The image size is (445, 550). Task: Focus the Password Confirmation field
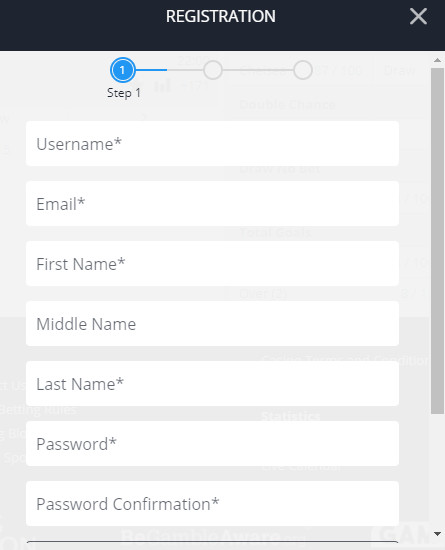click(212, 504)
